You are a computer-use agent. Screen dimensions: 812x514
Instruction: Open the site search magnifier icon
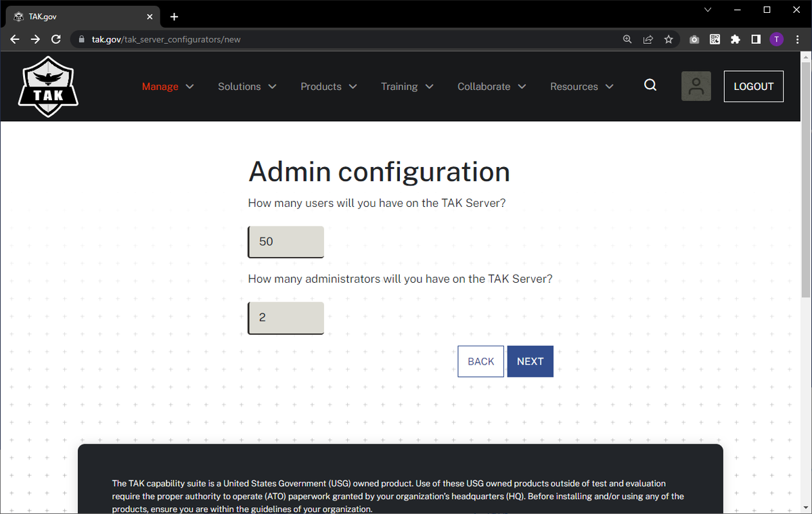pyautogui.click(x=650, y=85)
